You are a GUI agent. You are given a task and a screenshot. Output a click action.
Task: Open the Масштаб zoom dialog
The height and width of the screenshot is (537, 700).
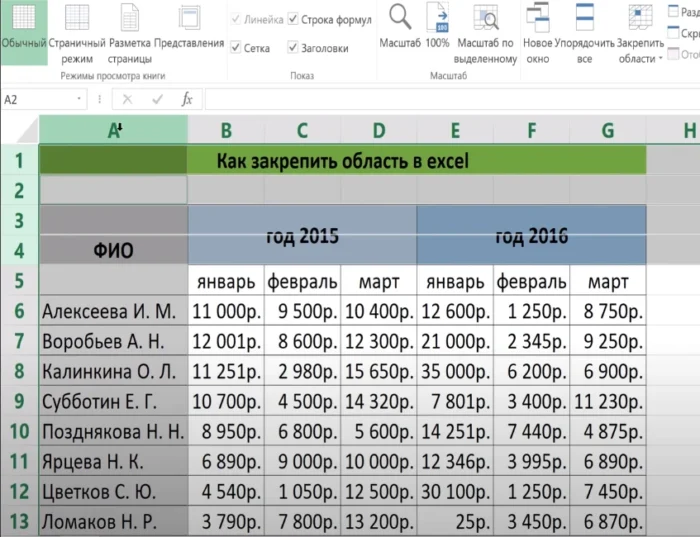coord(400,30)
